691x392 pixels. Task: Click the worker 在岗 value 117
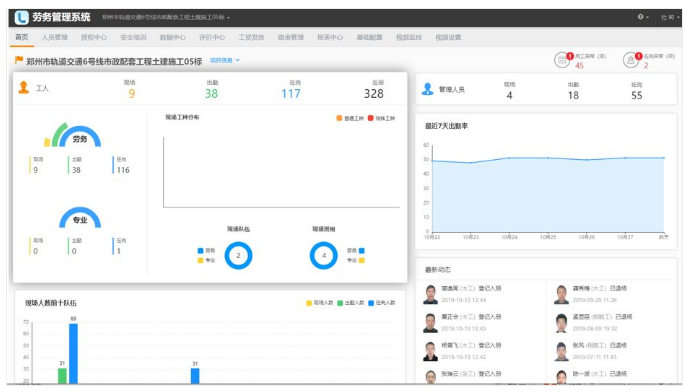coord(291,93)
